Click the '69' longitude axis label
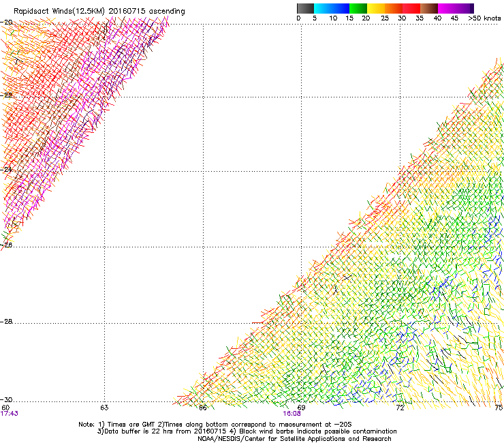The width and height of the screenshot is (504, 443). [x=301, y=408]
